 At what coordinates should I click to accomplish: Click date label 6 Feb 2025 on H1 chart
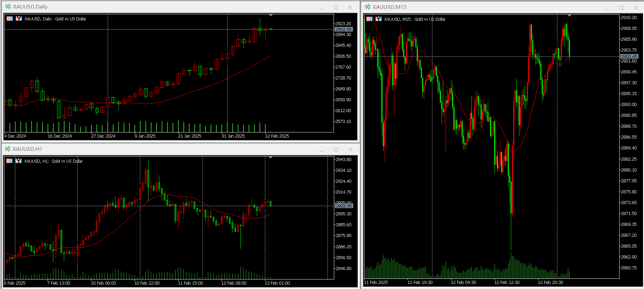pyautogui.click(x=15, y=283)
